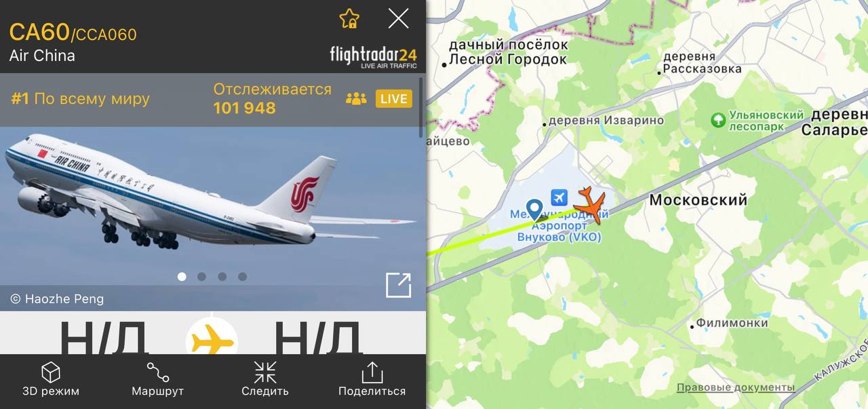Viewport: 868px width, 409px height.
Task: Click the Vnukovo airport plane marker
Action: (x=559, y=197)
